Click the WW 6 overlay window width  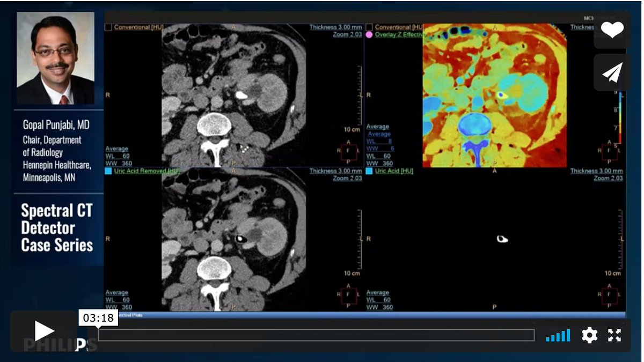point(380,149)
